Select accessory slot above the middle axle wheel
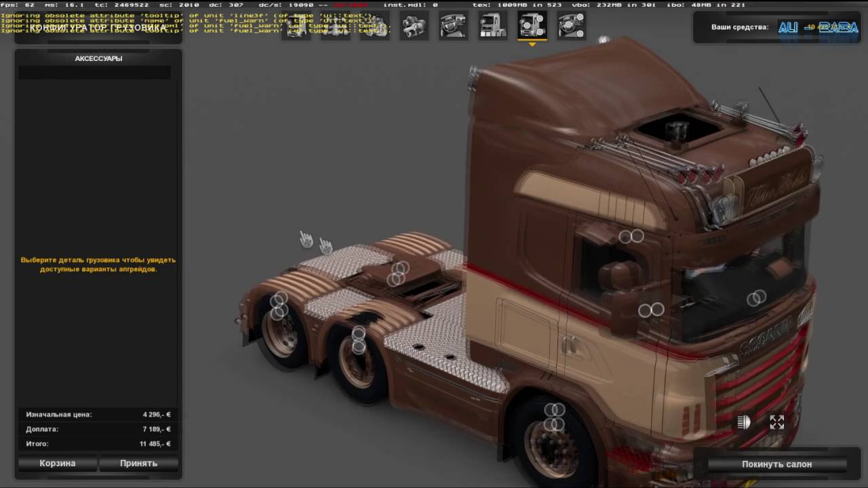The height and width of the screenshot is (488, 868). [x=359, y=340]
